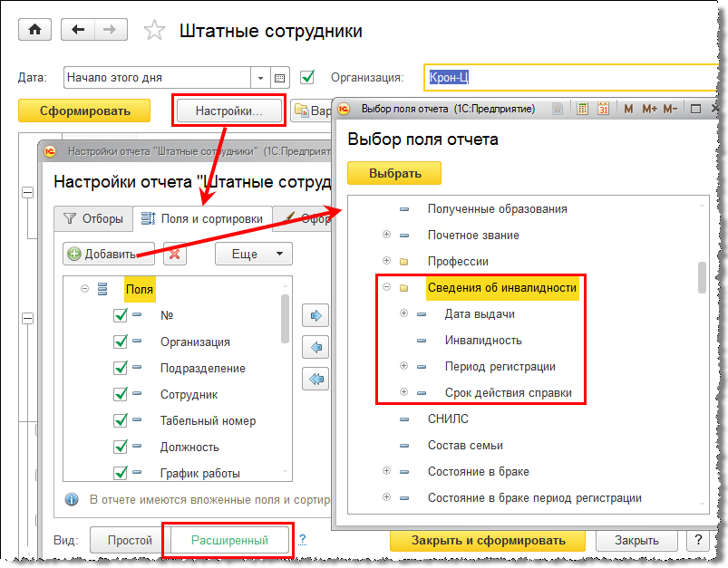728x568 pixels.
Task: Select the Инвалидность field
Action: coord(483,340)
